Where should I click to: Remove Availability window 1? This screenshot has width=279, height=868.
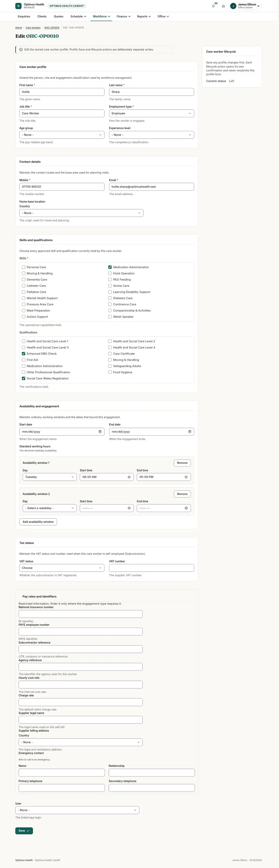click(182, 463)
